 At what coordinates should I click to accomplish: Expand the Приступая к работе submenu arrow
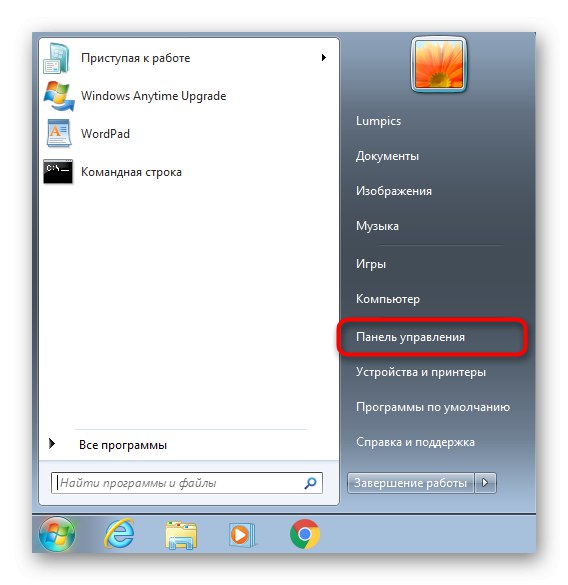tap(324, 57)
